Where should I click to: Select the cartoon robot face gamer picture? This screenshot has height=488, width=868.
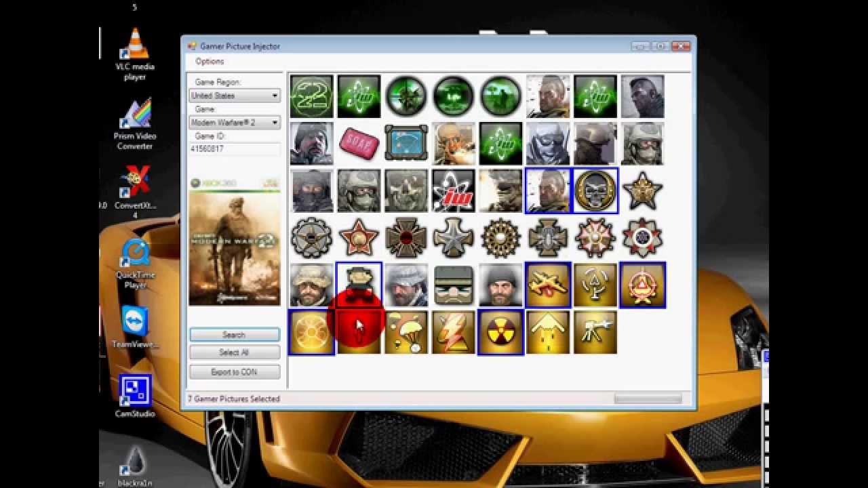(454, 285)
